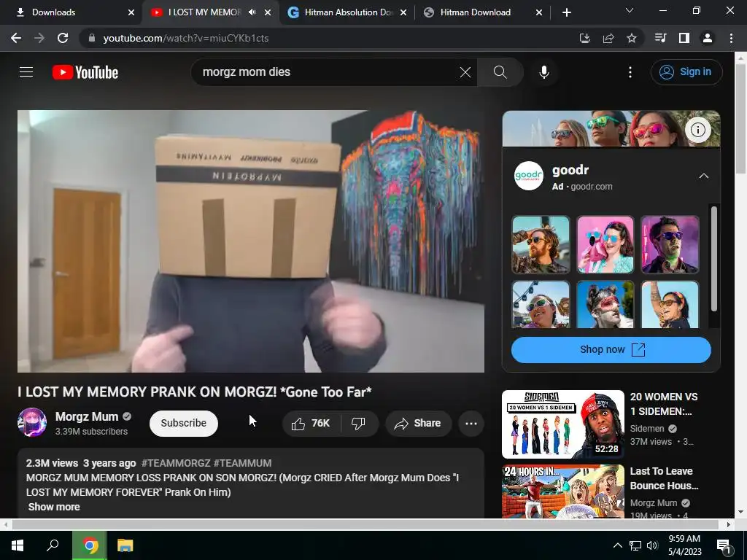Reload the current page

[63, 38]
